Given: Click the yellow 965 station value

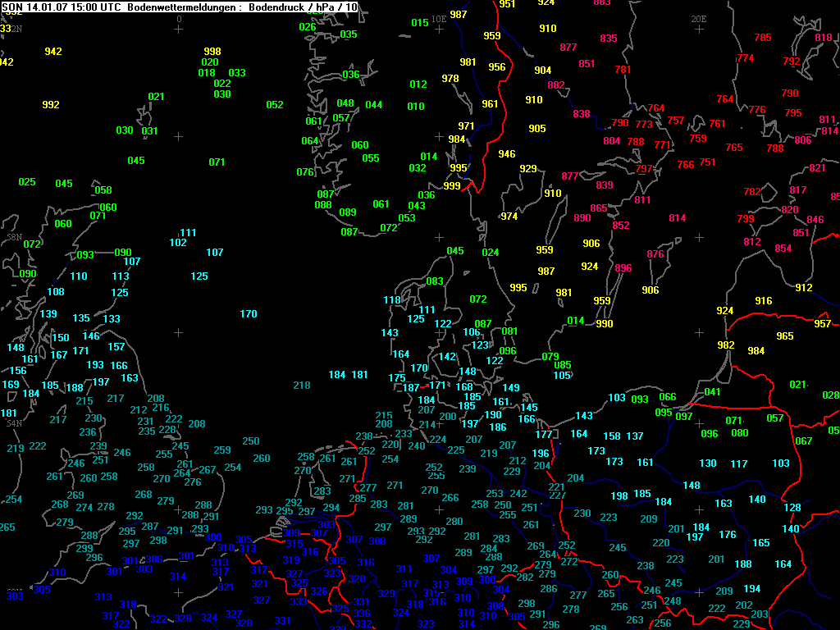Looking at the screenshot, I should pyautogui.click(x=785, y=336).
